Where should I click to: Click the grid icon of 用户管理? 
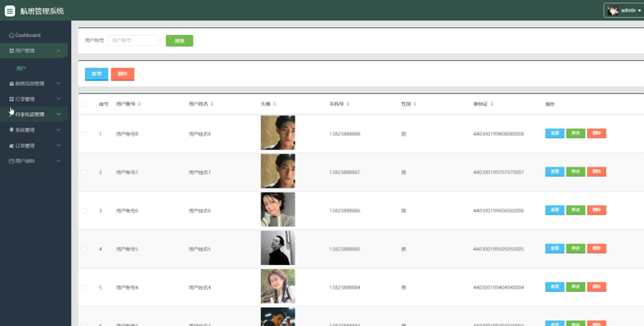[12, 50]
